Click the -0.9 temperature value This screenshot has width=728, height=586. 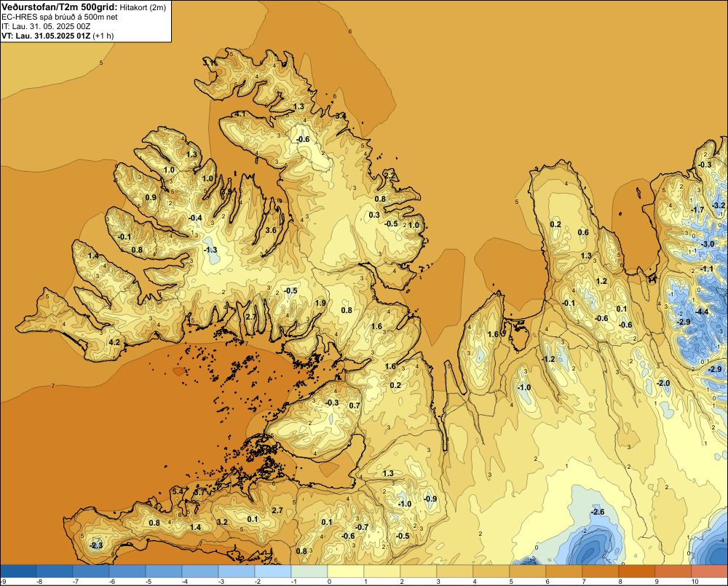tap(430, 499)
